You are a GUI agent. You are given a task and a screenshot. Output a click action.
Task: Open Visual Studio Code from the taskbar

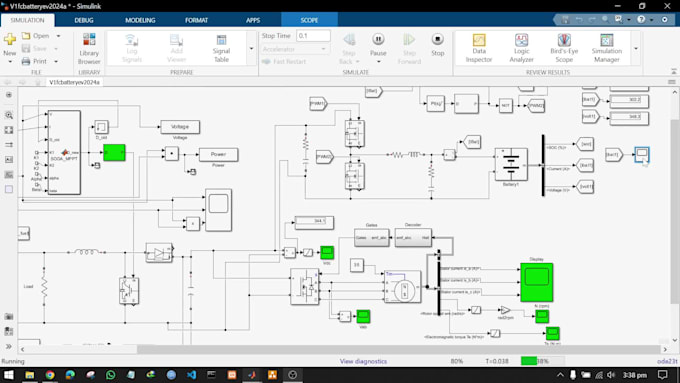click(x=191, y=375)
